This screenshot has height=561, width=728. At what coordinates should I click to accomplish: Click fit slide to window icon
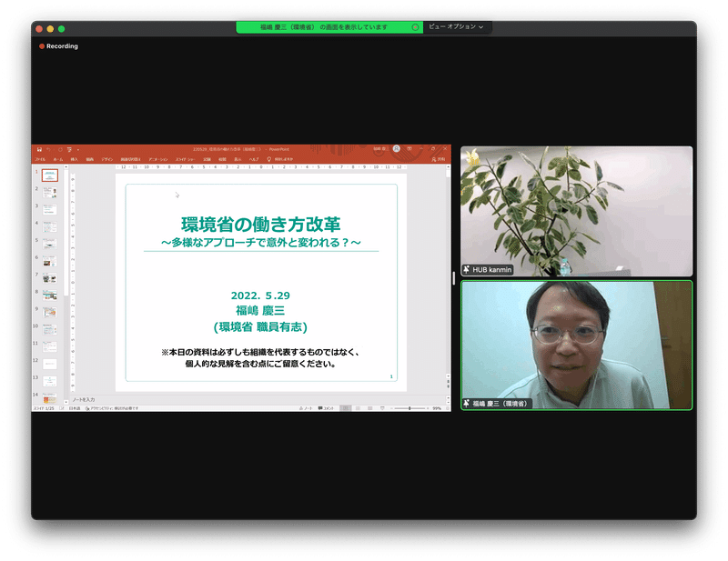coord(448,408)
